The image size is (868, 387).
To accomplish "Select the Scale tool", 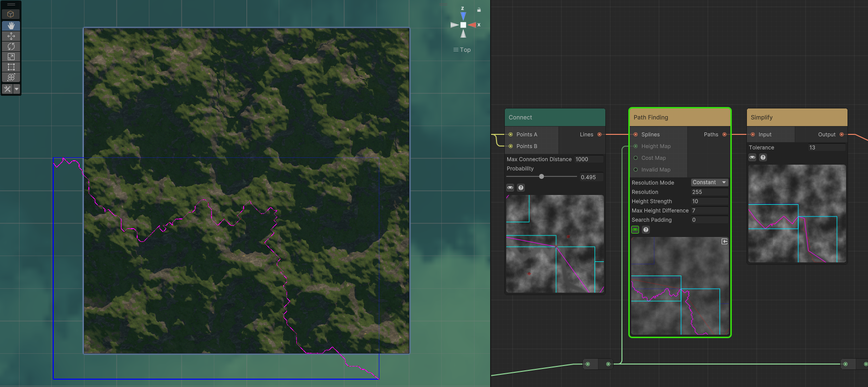I will tap(11, 57).
